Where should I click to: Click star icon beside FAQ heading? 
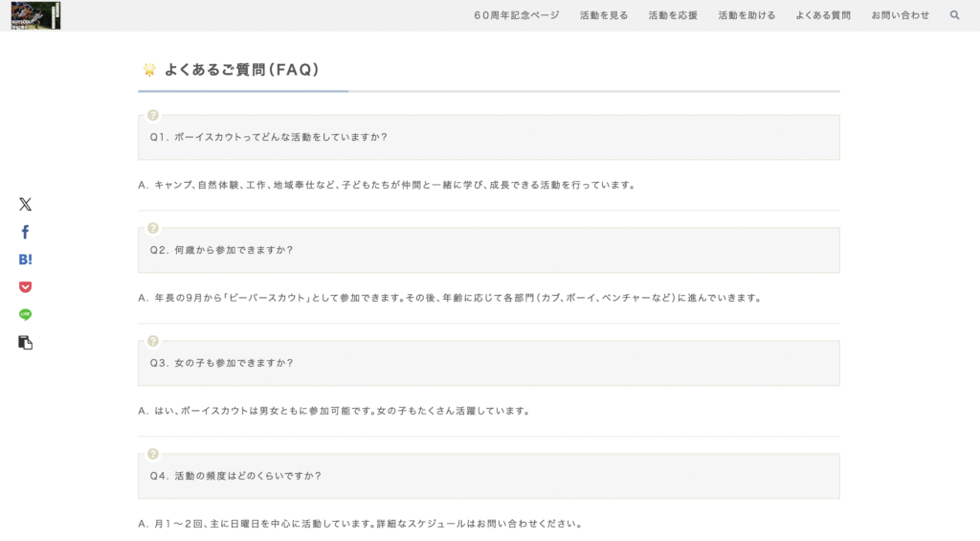point(149,70)
